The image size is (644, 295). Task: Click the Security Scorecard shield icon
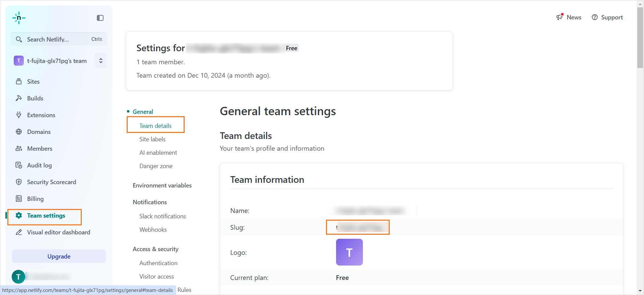19,182
